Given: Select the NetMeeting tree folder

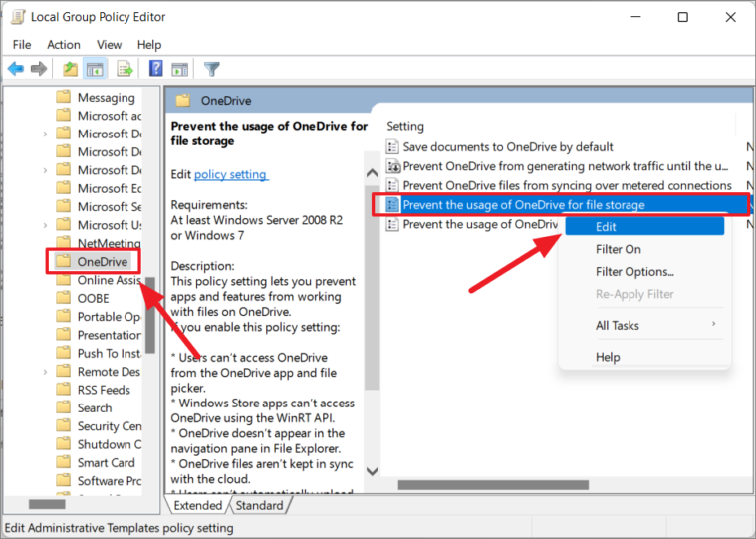Looking at the screenshot, I should coord(109,243).
